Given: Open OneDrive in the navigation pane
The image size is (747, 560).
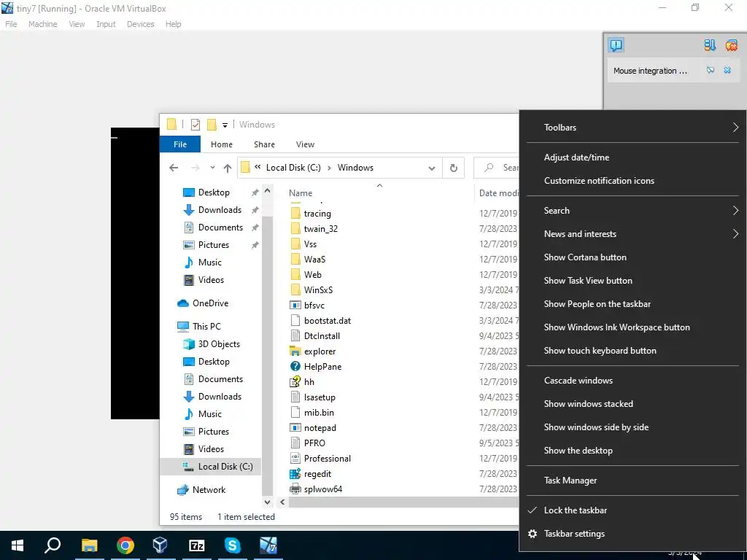Looking at the screenshot, I should tap(210, 303).
